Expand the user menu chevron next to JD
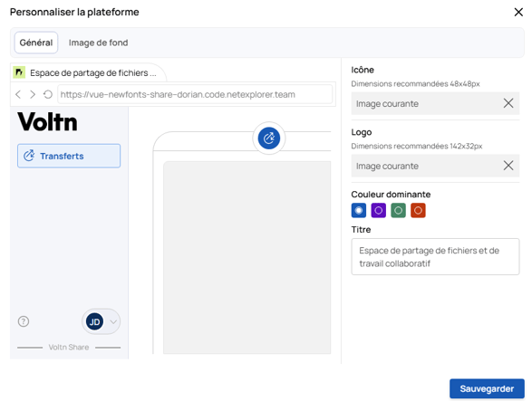The width and height of the screenshot is (532, 401). click(x=113, y=321)
